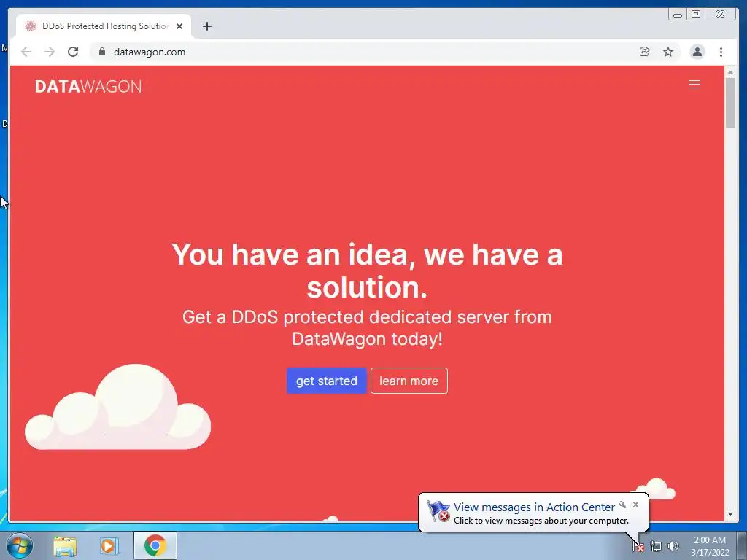Viewport: 747px width, 560px height.
Task: Open the hamburger navigation menu
Action: pos(694,85)
